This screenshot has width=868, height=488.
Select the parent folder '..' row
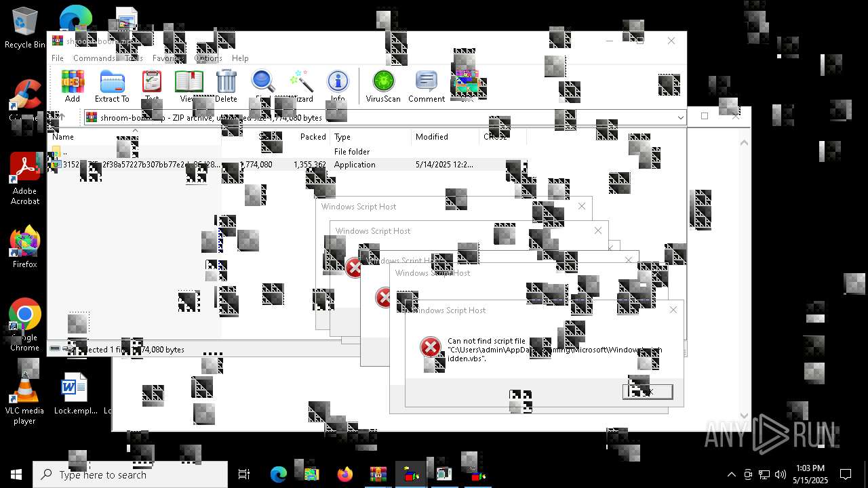(287, 152)
